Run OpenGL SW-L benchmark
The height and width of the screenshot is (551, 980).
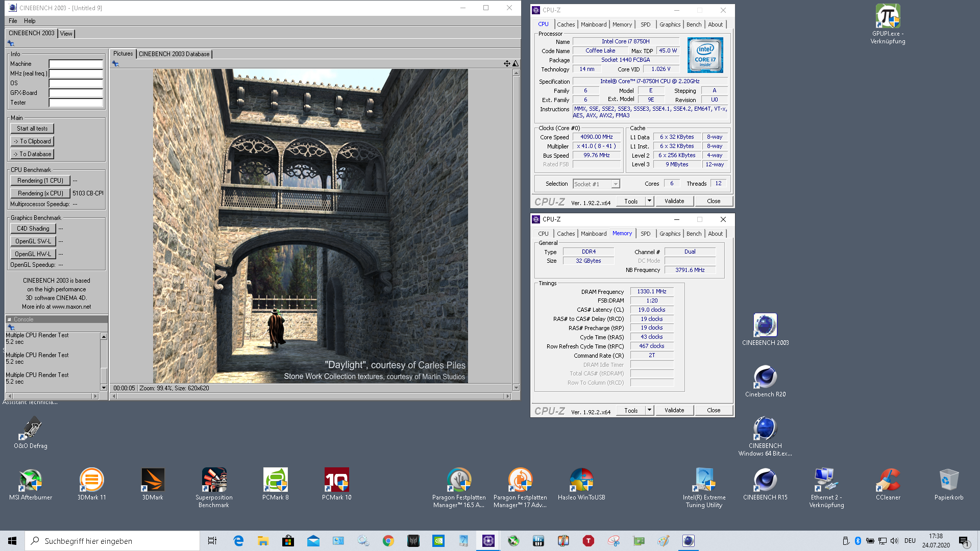(x=33, y=241)
